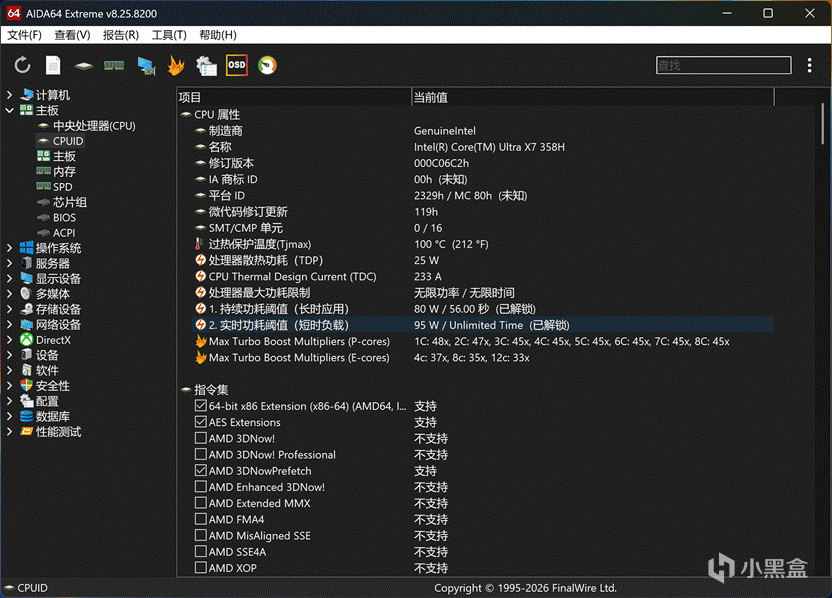Viewport: 832px width, 598px height.
Task: Click the 显示设备 monitor icon
Action: [27, 278]
